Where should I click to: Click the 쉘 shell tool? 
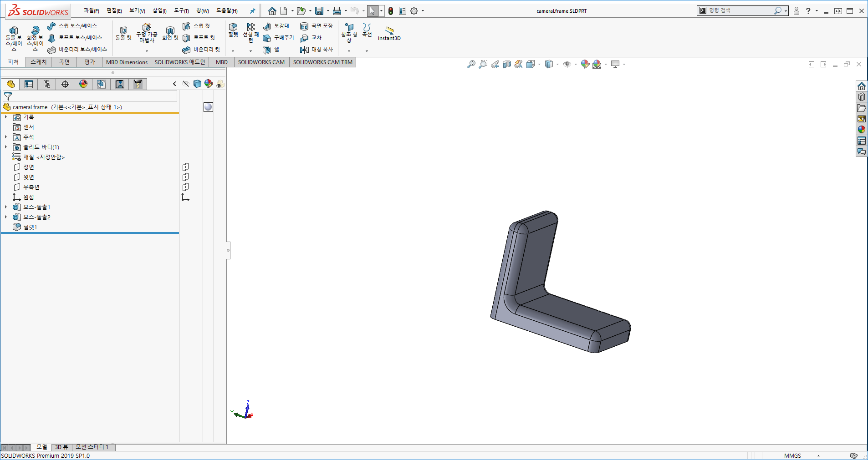271,50
